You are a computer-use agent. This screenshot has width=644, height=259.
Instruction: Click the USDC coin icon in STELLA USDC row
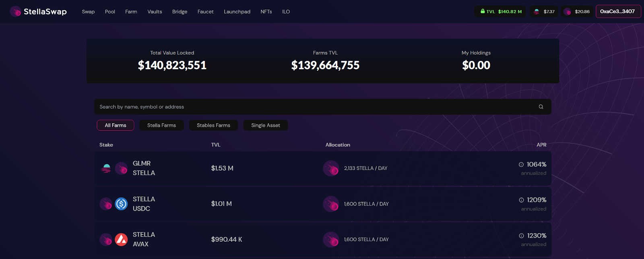click(x=121, y=204)
